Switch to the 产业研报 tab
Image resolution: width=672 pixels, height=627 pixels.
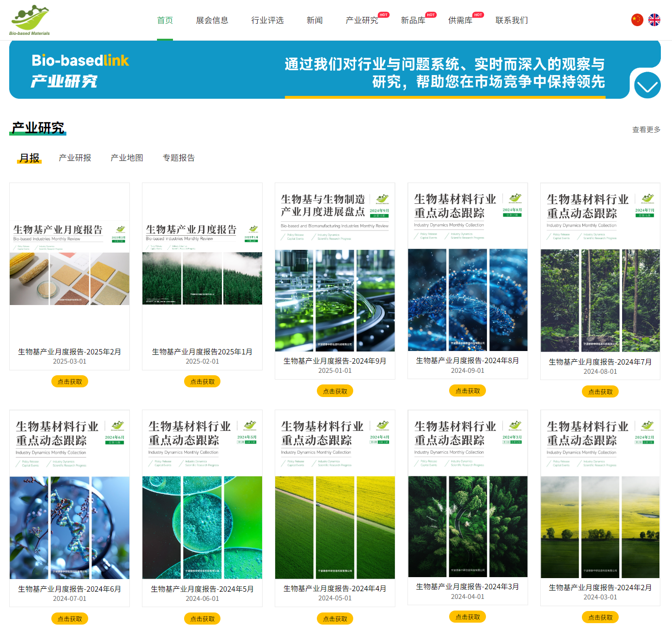point(75,158)
